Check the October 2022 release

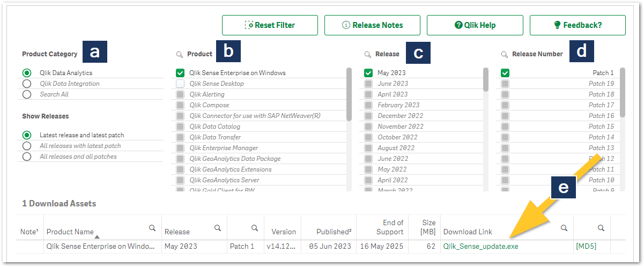click(x=368, y=137)
